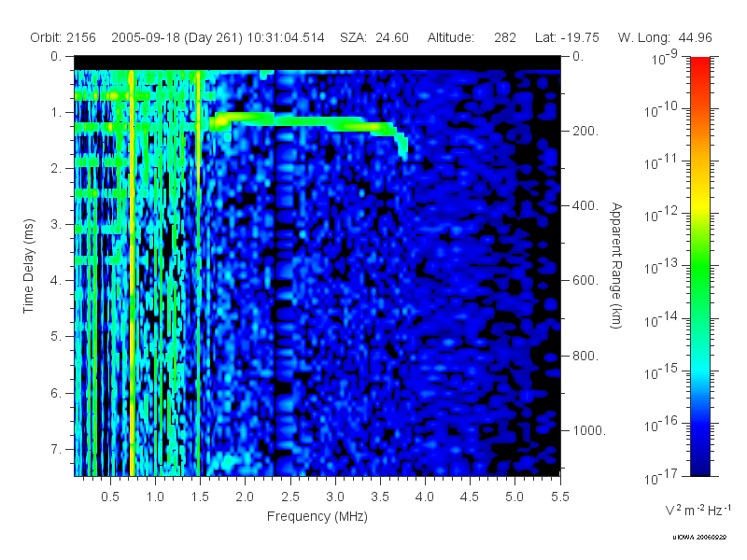Click the time delay tick label '2.'

tap(56, 169)
